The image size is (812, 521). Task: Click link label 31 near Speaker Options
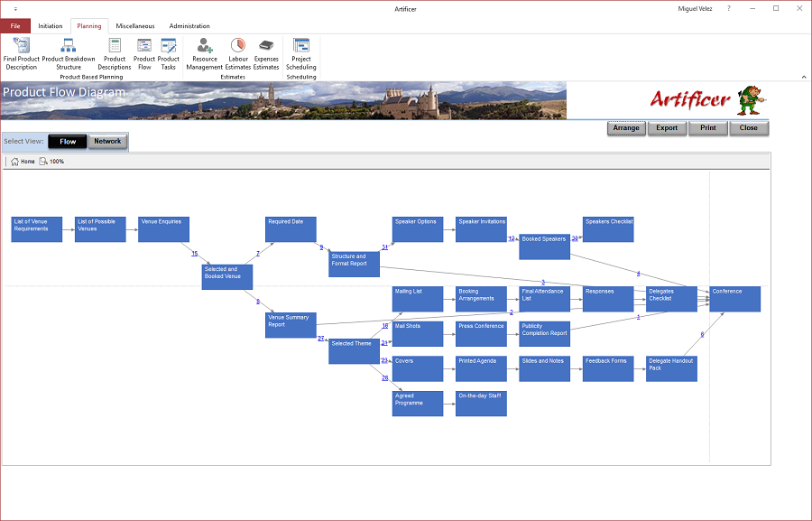[384, 247]
